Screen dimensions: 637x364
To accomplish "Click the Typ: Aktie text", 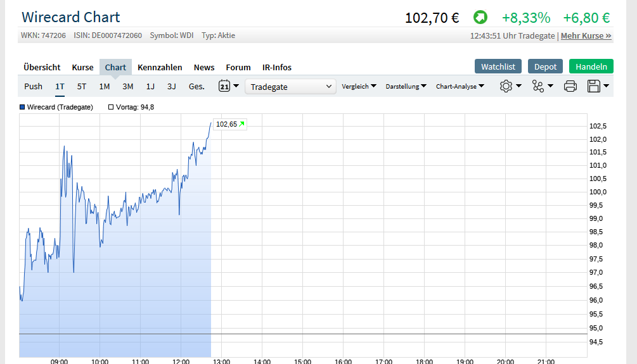I will (x=218, y=35).
